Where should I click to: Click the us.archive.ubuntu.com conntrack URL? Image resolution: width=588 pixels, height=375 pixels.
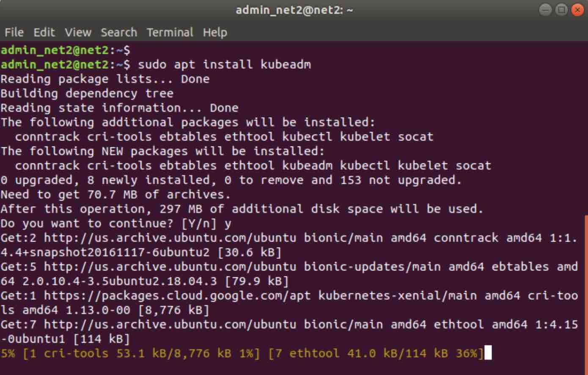point(170,238)
